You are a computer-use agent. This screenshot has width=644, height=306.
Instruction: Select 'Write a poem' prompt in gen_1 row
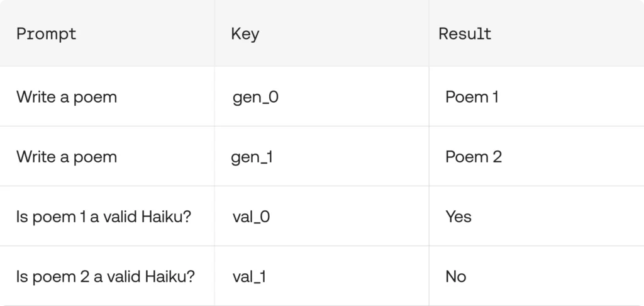tap(67, 157)
